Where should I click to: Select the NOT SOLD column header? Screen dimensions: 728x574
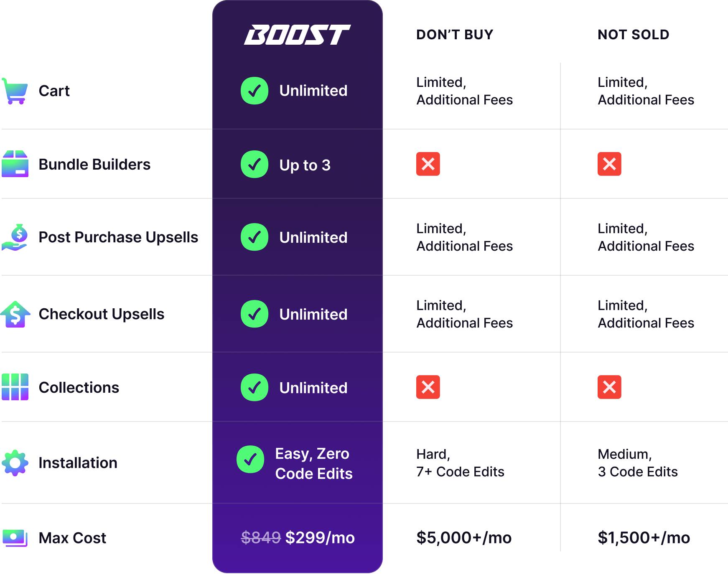click(x=634, y=35)
